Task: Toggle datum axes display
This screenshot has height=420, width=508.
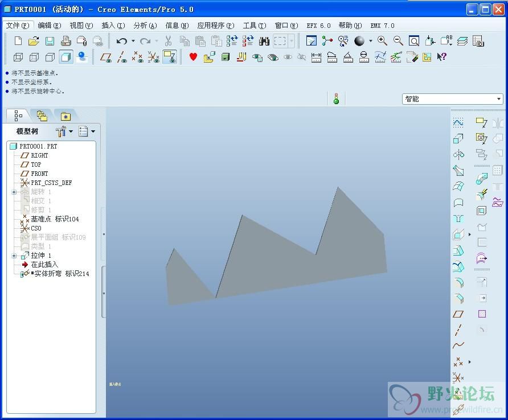Action: coord(122,57)
